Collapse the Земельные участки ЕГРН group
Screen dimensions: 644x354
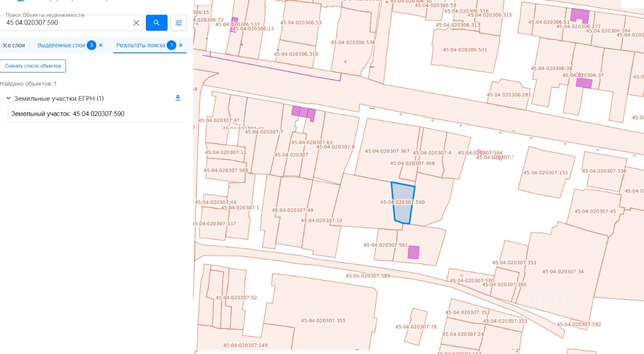coord(8,98)
